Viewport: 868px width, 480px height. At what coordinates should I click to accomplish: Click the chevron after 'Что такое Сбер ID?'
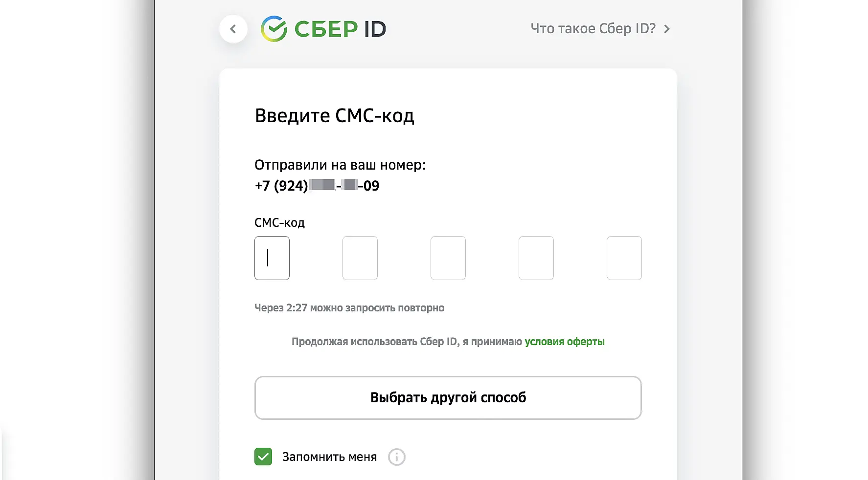click(x=667, y=29)
